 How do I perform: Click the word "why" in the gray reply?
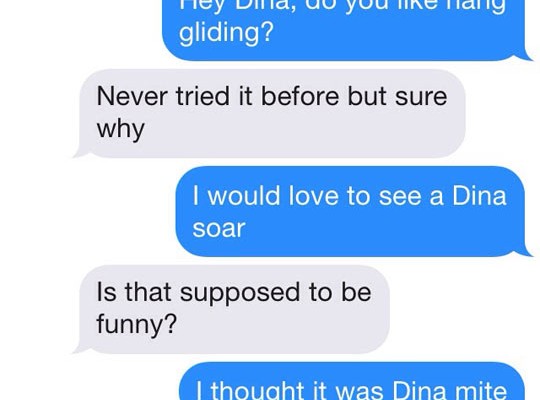click(x=121, y=130)
